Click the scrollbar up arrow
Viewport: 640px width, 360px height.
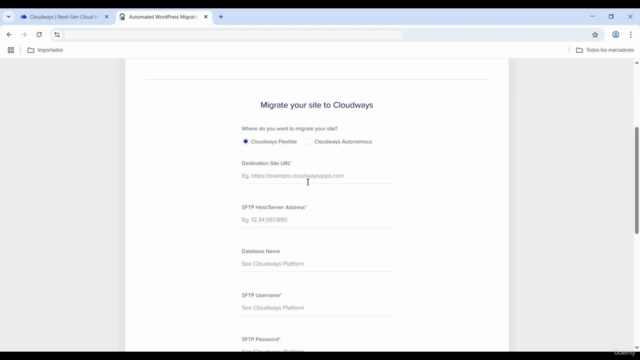(x=636, y=62)
